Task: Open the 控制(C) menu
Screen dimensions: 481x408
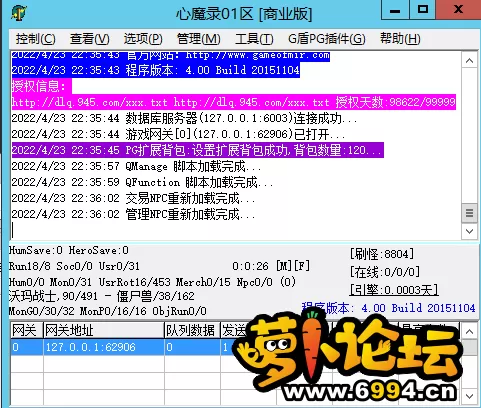Action: click(x=35, y=39)
